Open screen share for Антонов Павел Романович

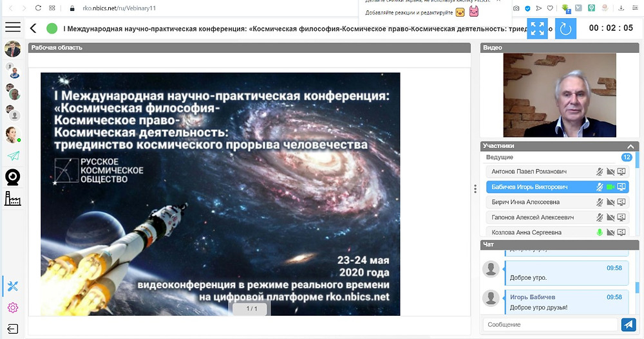[621, 172]
